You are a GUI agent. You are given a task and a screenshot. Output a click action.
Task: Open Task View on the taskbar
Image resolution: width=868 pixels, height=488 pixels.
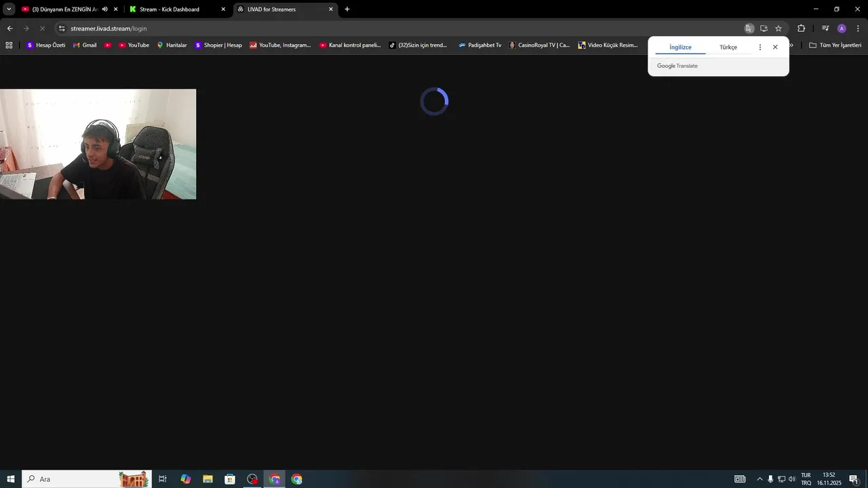click(x=163, y=479)
